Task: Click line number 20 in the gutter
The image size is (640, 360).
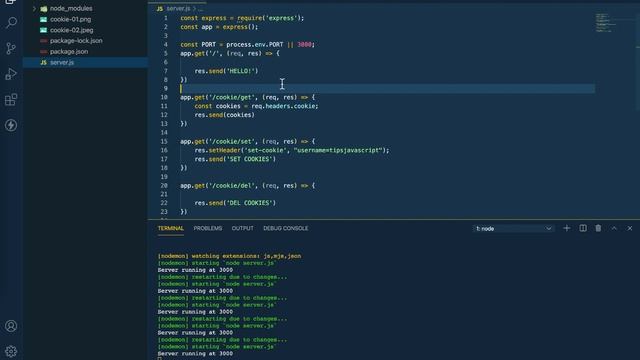Action: (164, 185)
